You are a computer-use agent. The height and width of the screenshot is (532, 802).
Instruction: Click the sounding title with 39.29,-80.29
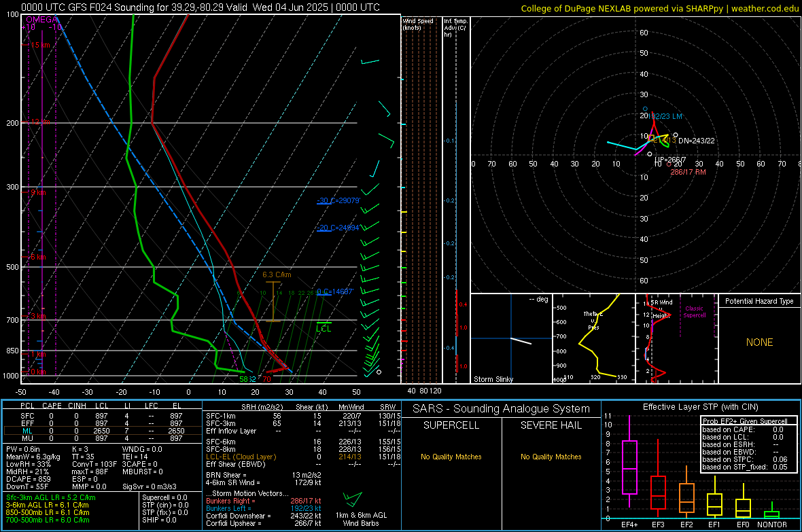click(200, 7)
